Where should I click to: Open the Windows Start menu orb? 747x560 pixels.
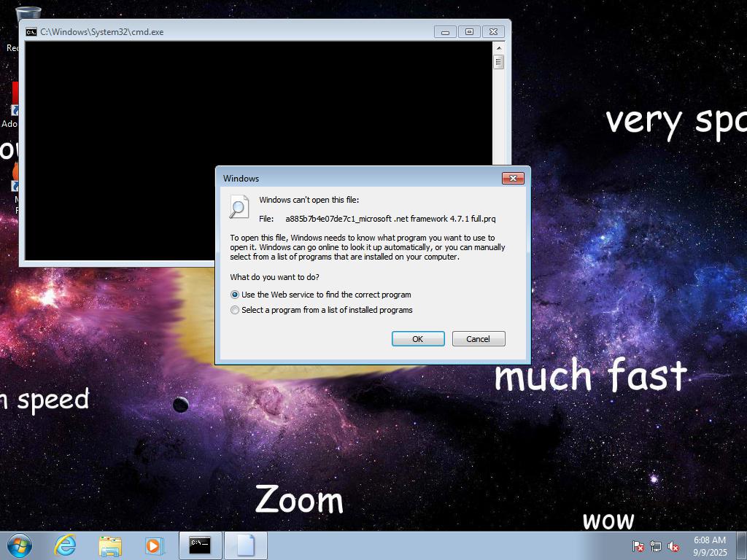(x=19, y=545)
